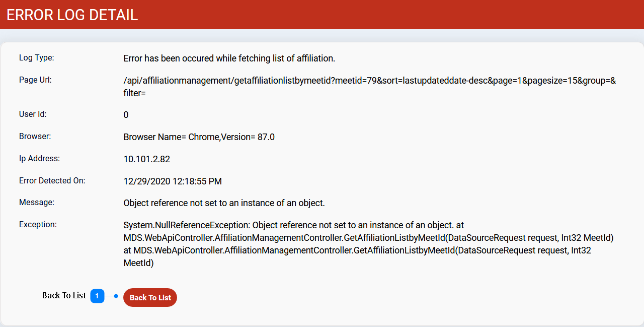This screenshot has width=644, height=327.
Task: Click the blue number 1 annotation badge
Action: 97,296
